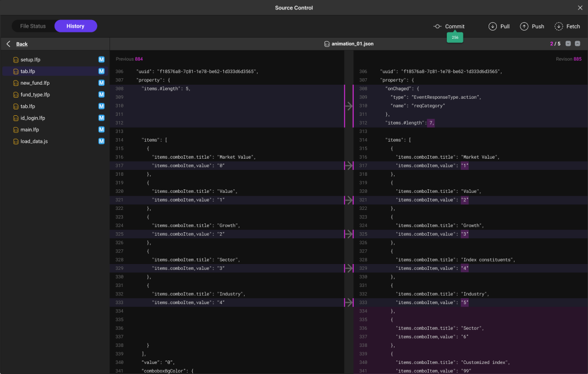The height and width of the screenshot is (374, 588).
Task: Click the back arrow chevron icon
Action: pyautogui.click(x=8, y=44)
